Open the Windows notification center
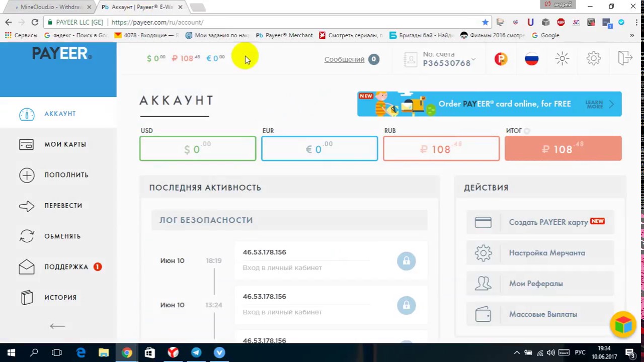Screen dimensions: 644x362 click(630, 353)
